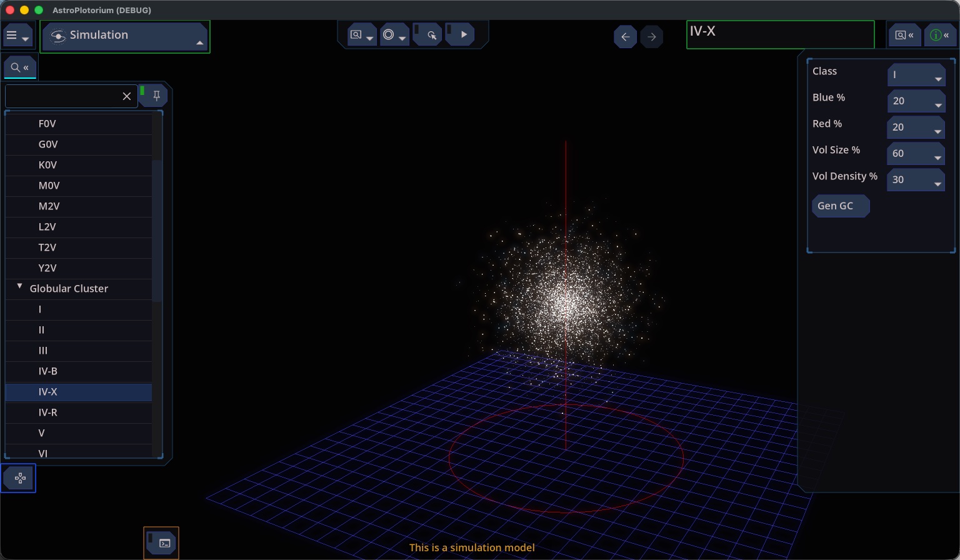Select globular cluster class I

[79, 309]
